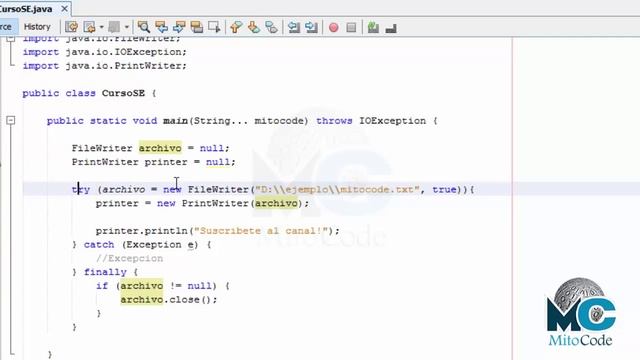The height and width of the screenshot is (360, 640).
Task: Click the 'finally' keyword
Action: [x=105, y=272]
